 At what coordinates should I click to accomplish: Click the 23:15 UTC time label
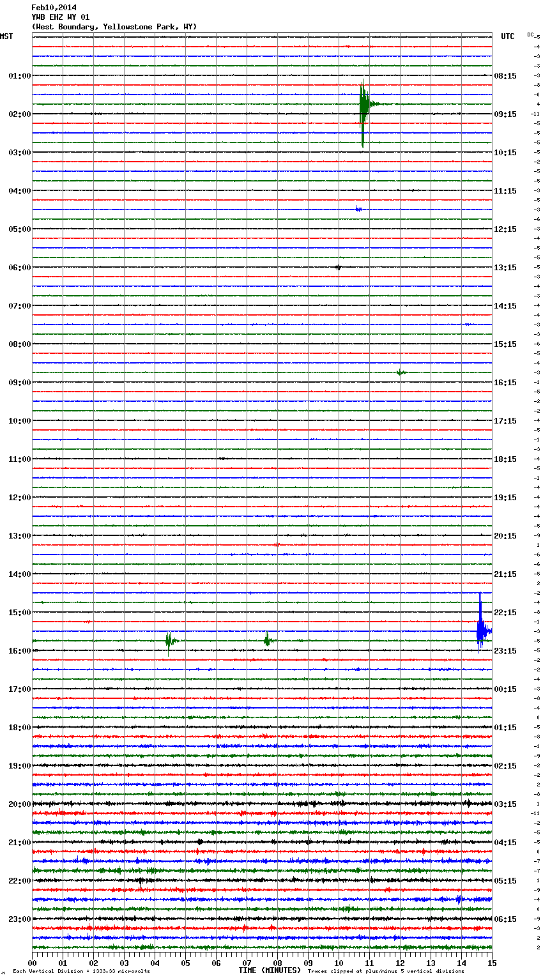(505, 651)
